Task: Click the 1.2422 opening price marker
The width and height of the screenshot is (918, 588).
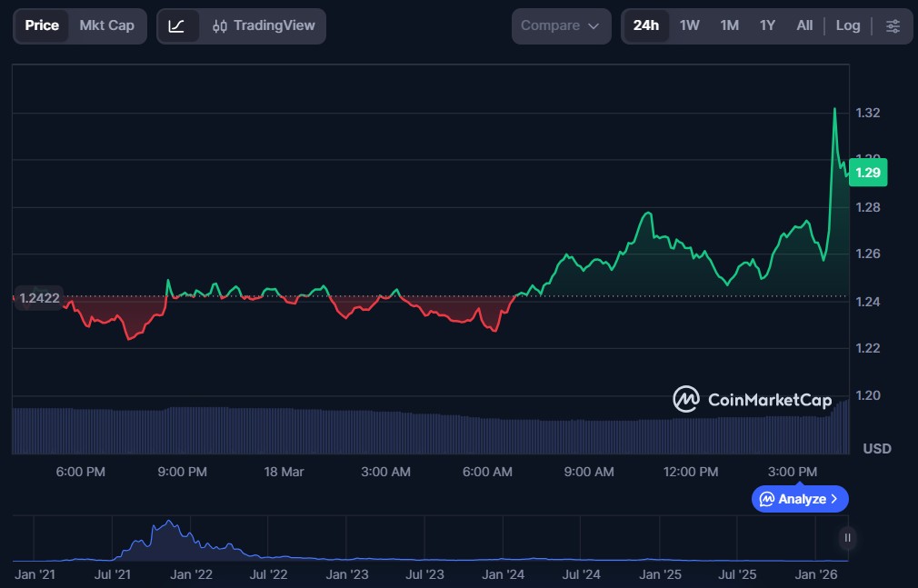Action: 38,297
